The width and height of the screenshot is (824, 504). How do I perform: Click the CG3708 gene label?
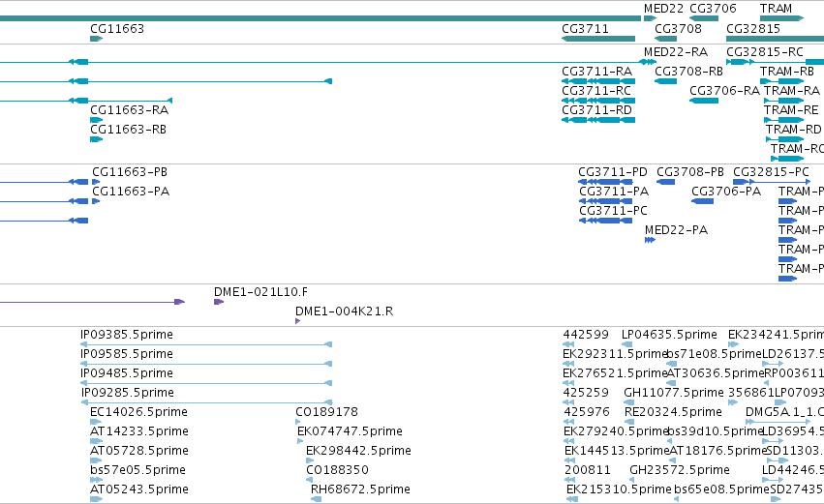[678, 29]
